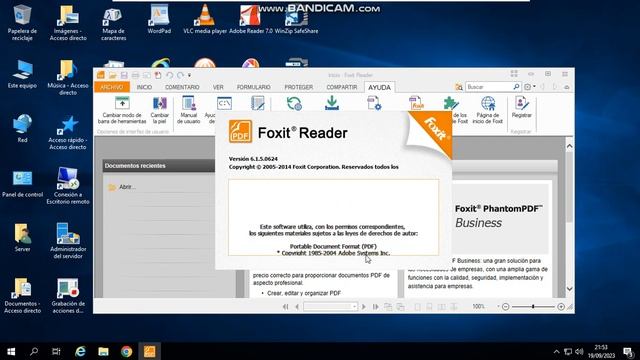Click the command-line help icon in ribbon
640x360 pixels.
pyautogui.click(x=224, y=103)
